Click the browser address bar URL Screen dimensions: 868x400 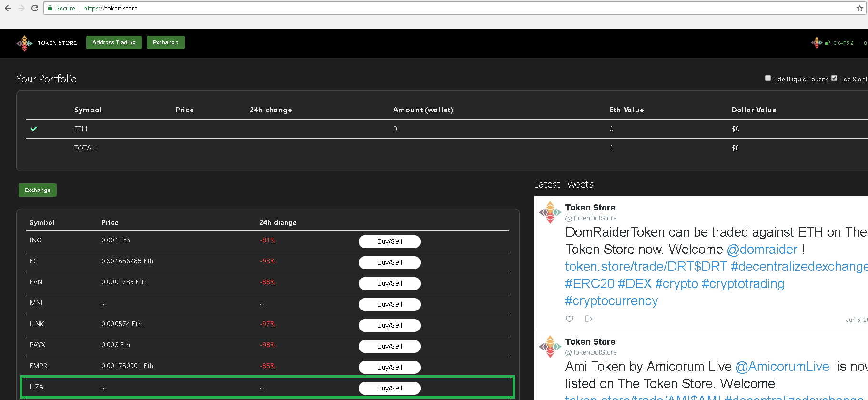(111, 8)
